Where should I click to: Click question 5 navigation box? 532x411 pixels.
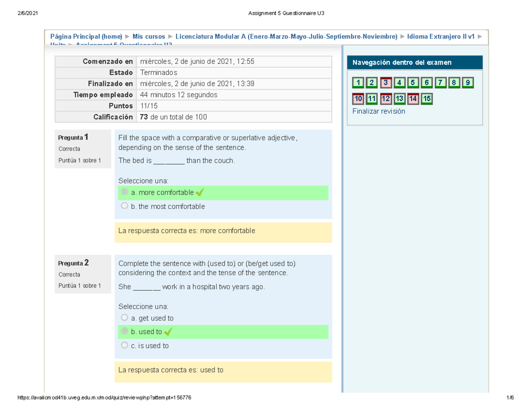click(413, 82)
